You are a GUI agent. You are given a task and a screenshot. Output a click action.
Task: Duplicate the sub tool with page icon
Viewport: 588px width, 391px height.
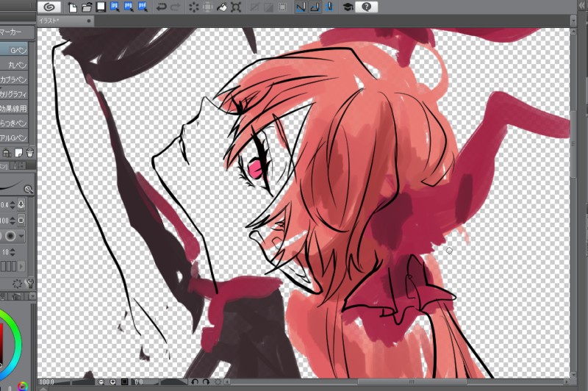point(18,152)
